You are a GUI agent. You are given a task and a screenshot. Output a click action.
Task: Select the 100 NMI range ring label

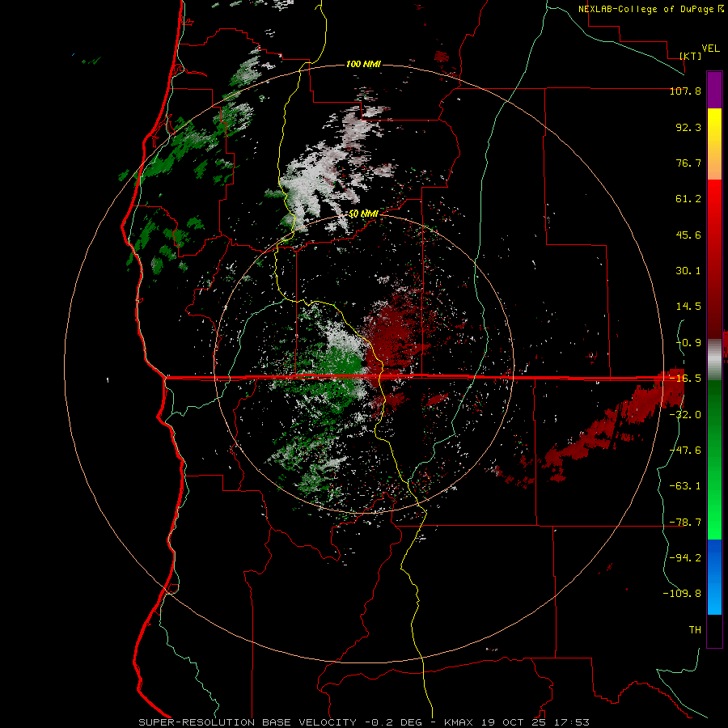tap(363, 64)
